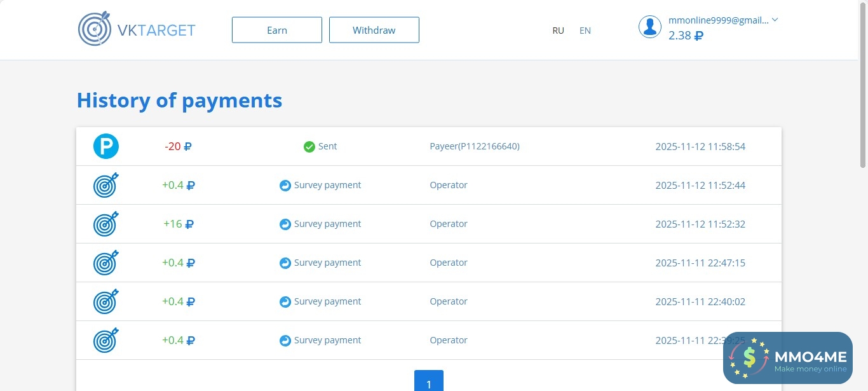
Task: Click the Payeer P icon in the -20 ₽ row
Action: 106,146
